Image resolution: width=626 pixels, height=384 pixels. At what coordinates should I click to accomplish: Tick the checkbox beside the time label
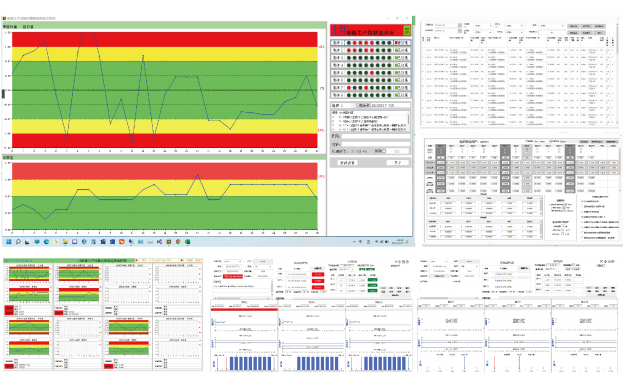point(384,151)
